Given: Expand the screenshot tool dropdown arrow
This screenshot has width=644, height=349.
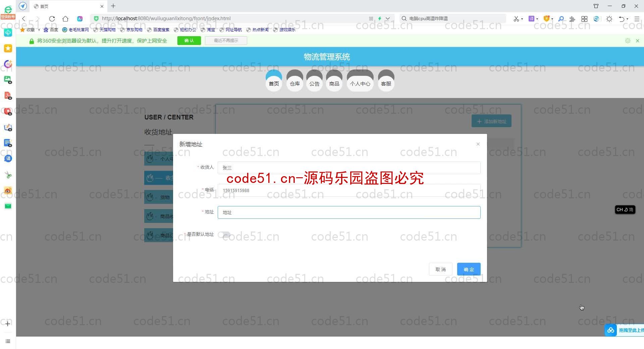Looking at the screenshot, I should 522,19.
